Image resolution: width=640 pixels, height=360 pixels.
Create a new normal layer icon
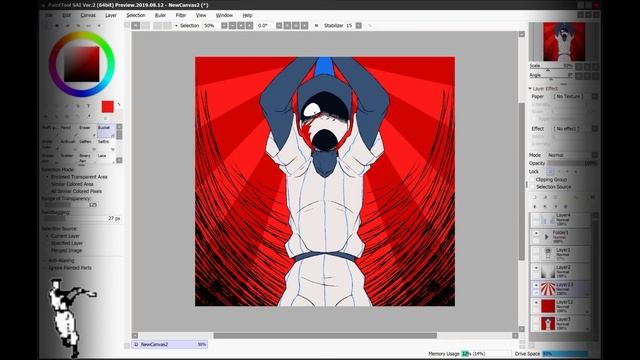(x=535, y=198)
